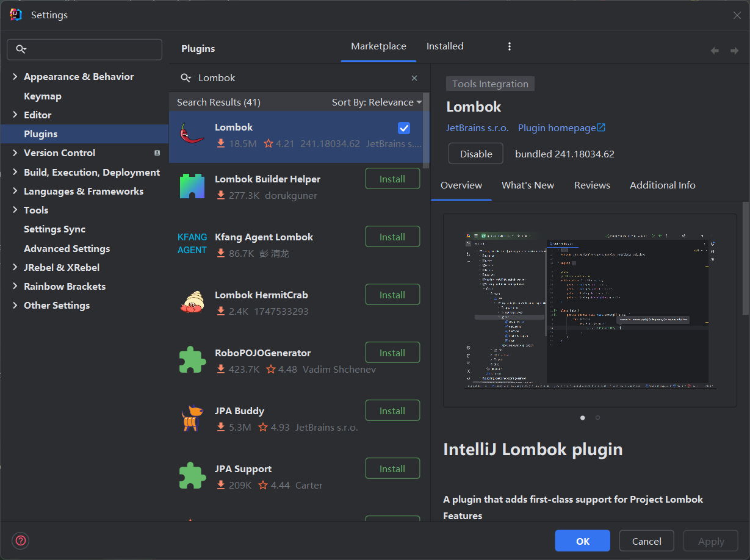Screen dimensions: 750x560
Task: Expand Languages & Frameworks settings
Action: click(15, 191)
